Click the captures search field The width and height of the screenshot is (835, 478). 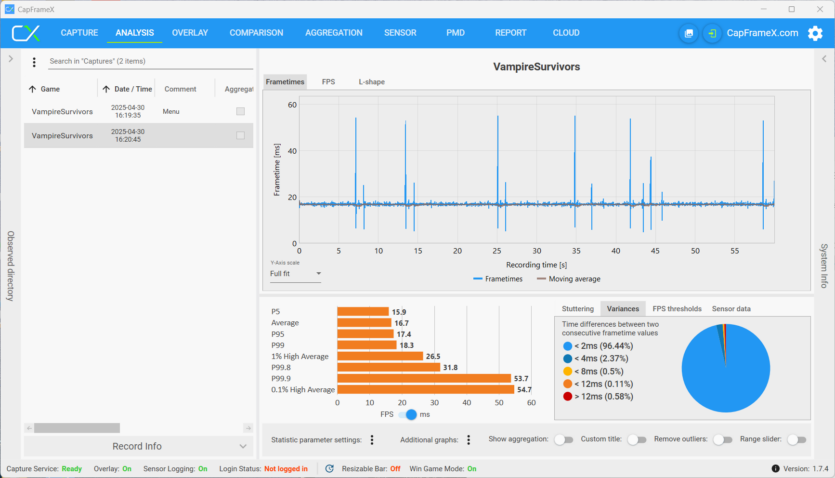150,61
